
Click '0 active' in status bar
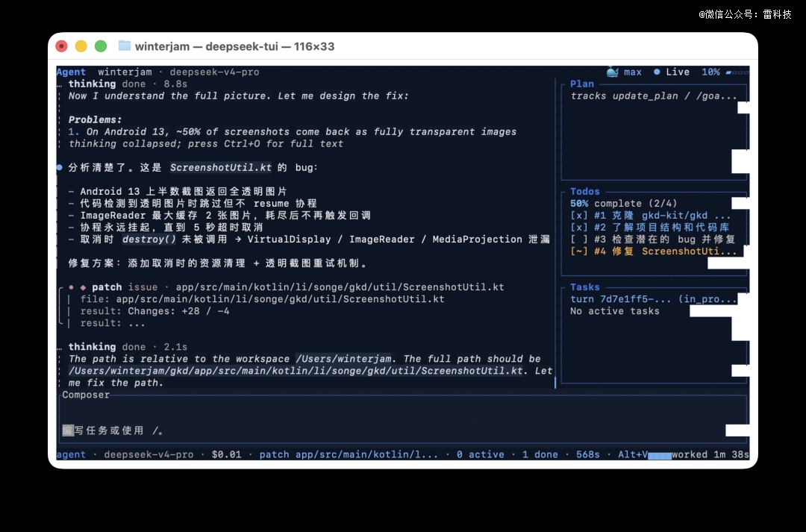(480, 454)
